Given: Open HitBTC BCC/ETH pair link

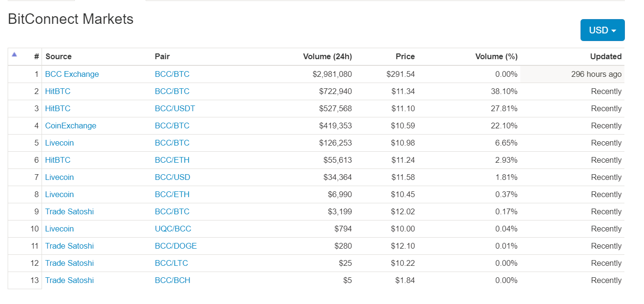Looking at the screenshot, I should coord(172,160).
